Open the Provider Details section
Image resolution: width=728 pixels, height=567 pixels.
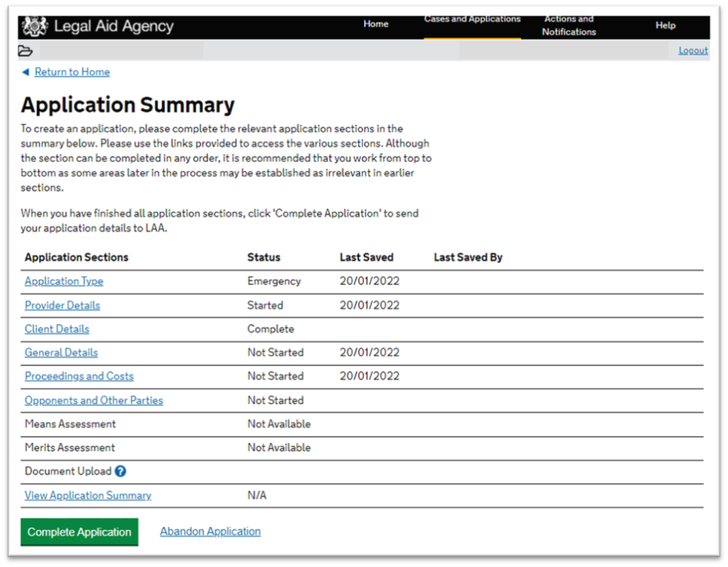[63, 305]
